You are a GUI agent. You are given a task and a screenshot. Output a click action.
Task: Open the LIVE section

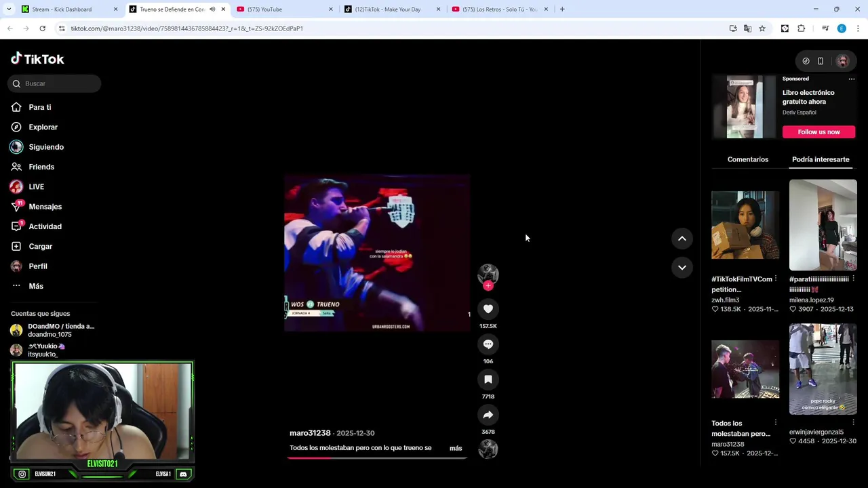click(36, 186)
